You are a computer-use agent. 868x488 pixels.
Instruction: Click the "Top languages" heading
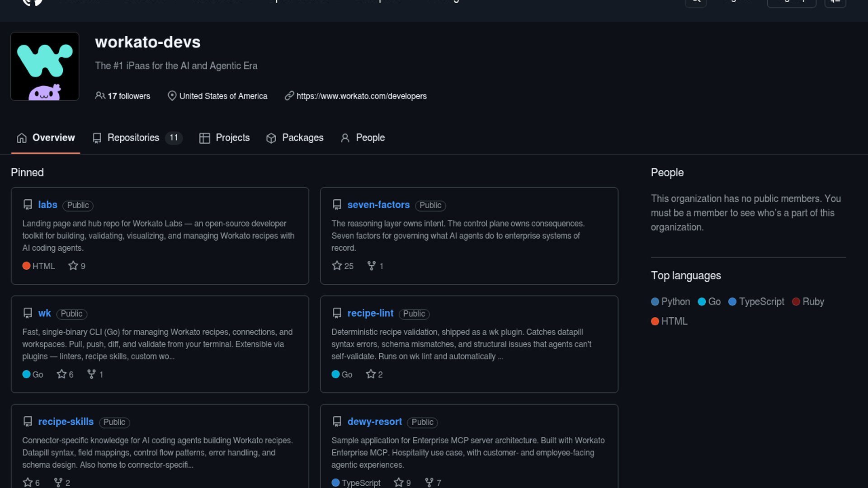coord(686,276)
